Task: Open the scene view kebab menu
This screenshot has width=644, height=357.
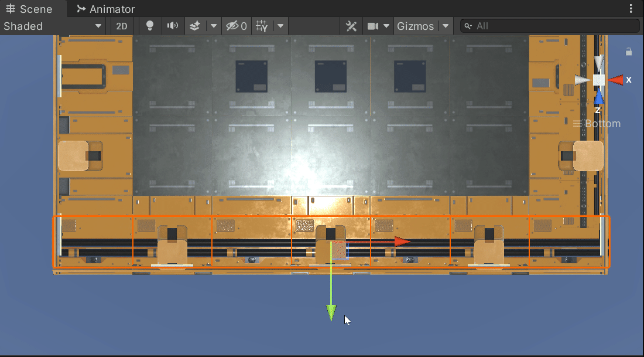Action: [631, 9]
